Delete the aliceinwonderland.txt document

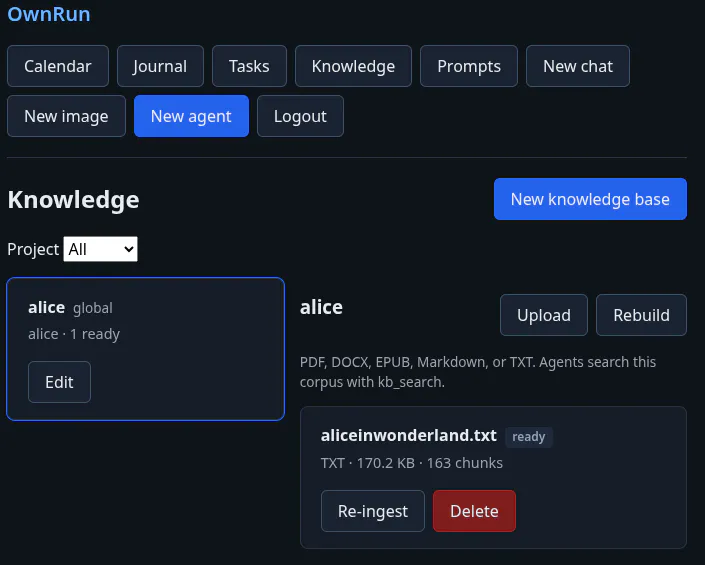[474, 511]
